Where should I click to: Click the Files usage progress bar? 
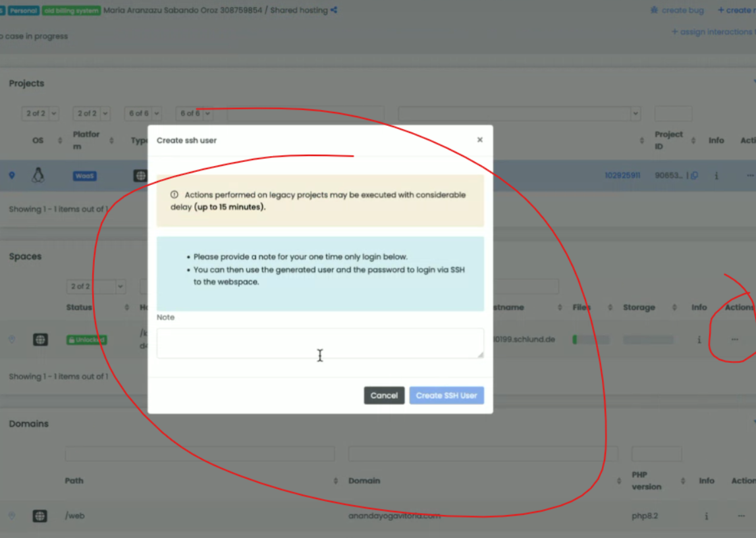pos(591,340)
